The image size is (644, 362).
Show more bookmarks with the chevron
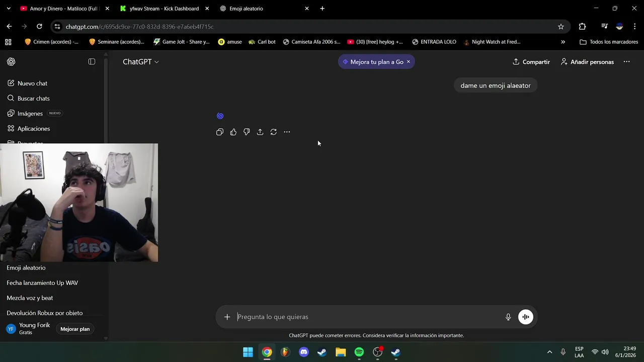pyautogui.click(x=562, y=42)
